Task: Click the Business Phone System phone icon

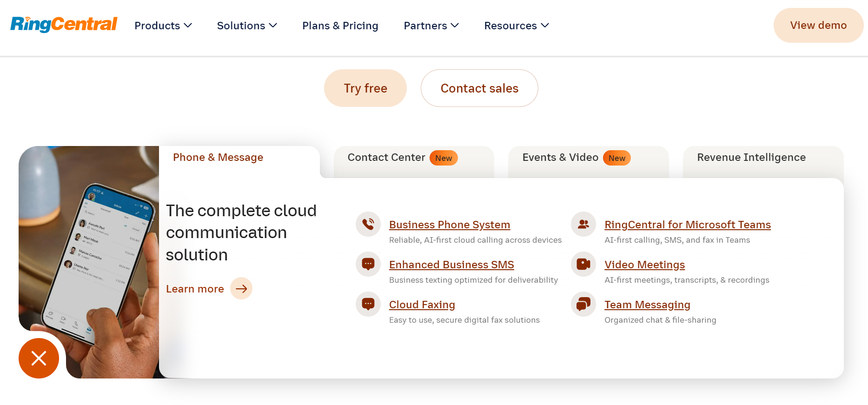Action: (x=368, y=224)
